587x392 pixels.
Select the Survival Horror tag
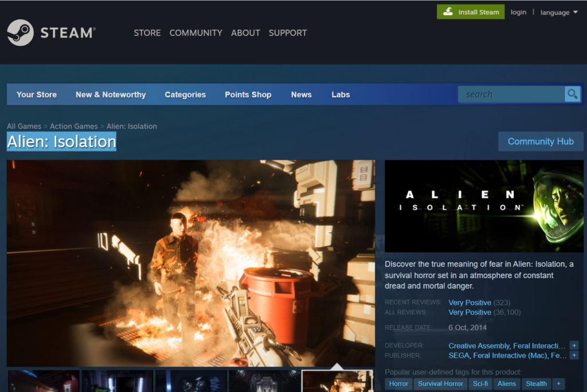coord(440,384)
